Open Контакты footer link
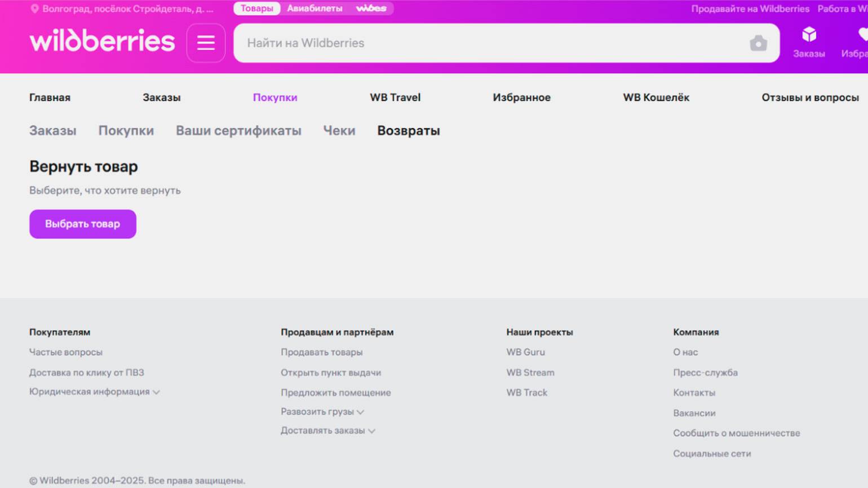Viewport: 868px width, 488px height. (x=694, y=393)
